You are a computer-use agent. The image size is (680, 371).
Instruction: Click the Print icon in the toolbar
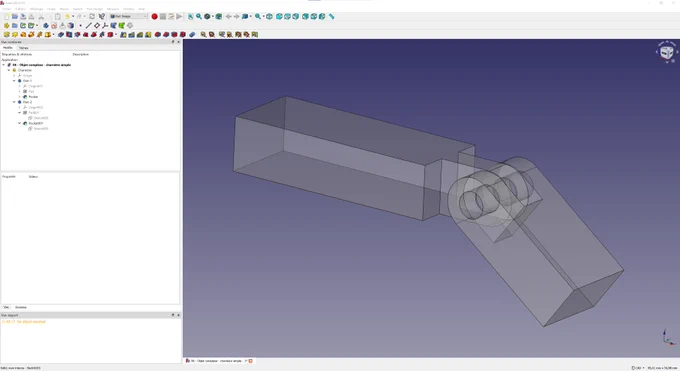tap(31, 16)
